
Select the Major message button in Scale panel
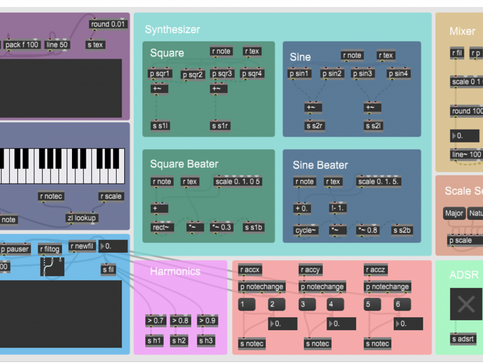point(454,213)
